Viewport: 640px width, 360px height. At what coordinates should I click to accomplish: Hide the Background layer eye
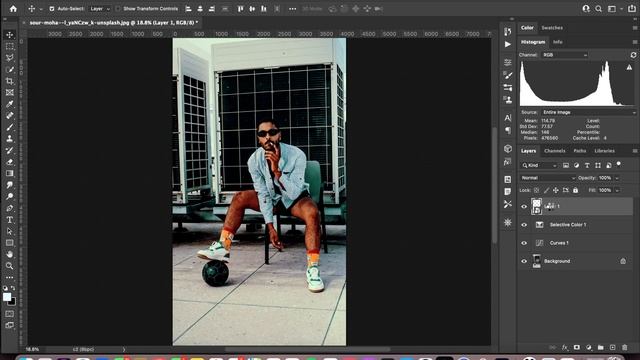(524, 261)
